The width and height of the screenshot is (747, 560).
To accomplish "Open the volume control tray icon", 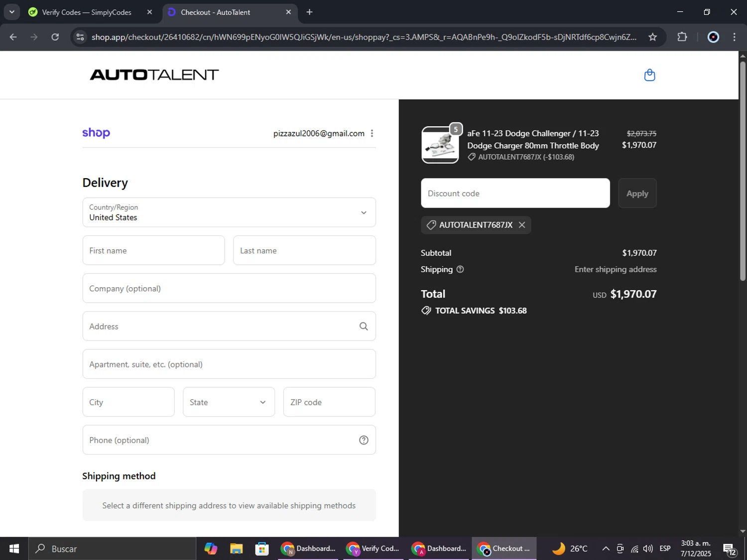I will tap(648, 549).
